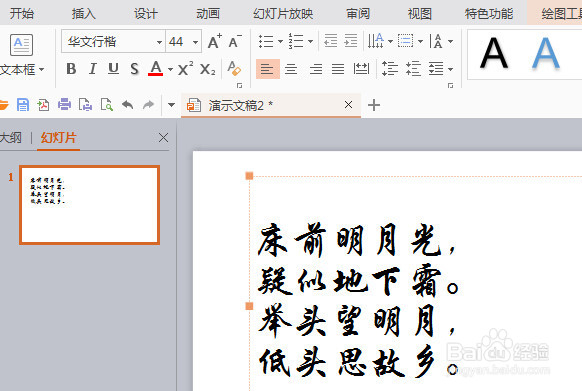Image resolution: width=582 pixels, height=391 pixels.
Task: Undo last action
Action: pyautogui.click(x=127, y=105)
